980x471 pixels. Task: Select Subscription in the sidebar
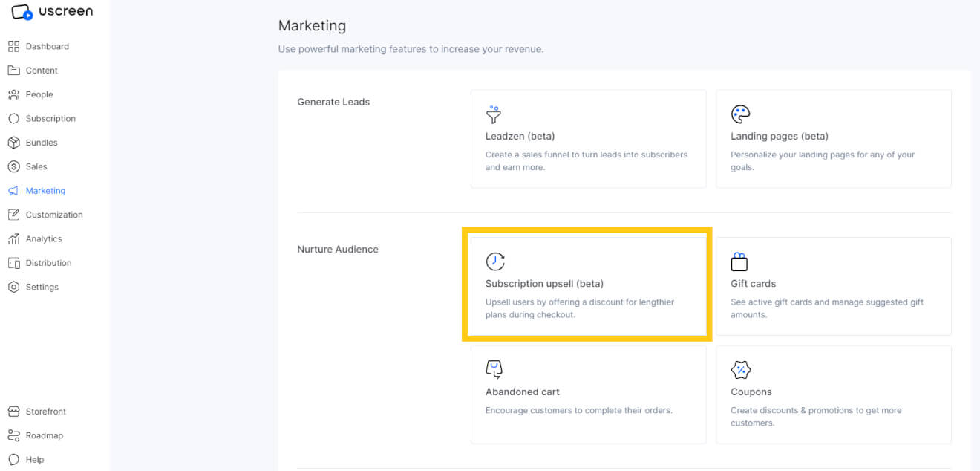point(50,119)
